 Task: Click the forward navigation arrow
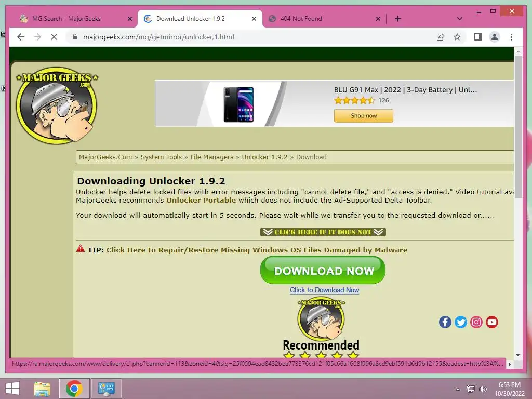click(x=37, y=37)
